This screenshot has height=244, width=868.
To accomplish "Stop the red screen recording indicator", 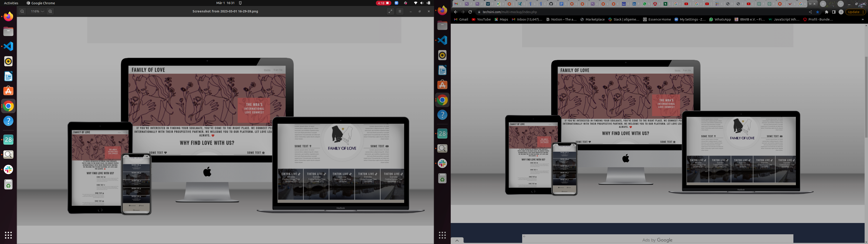I will (x=383, y=3).
